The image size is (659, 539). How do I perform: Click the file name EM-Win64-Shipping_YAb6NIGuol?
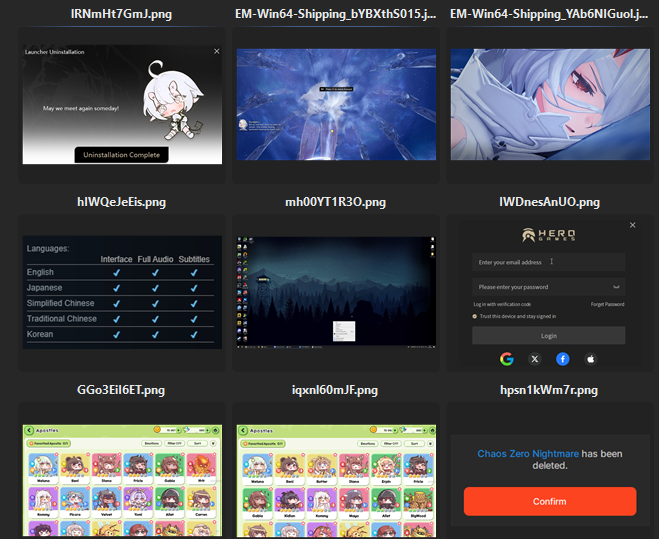click(549, 14)
